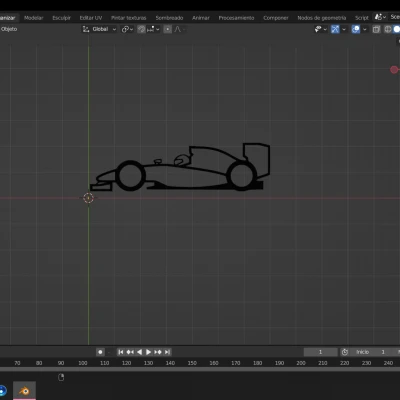400x400 pixels.
Task: Jump to the next keyframe
Action: tap(158, 352)
